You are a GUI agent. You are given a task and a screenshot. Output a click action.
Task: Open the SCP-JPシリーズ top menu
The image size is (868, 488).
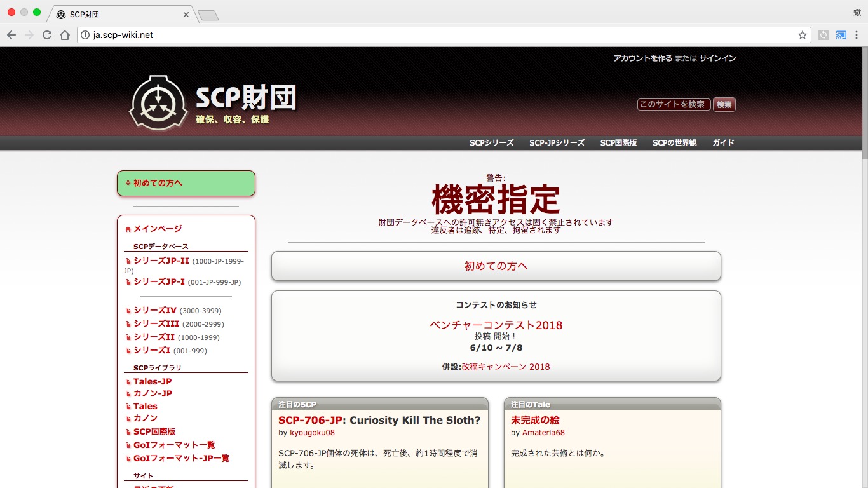click(x=557, y=143)
